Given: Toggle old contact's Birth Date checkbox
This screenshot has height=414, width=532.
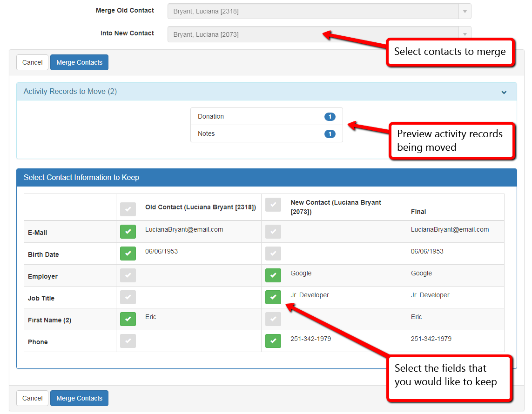Looking at the screenshot, I should pyautogui.click(x=128, y=254).
